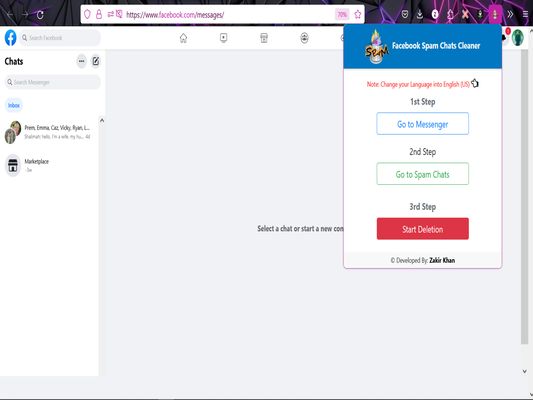533x400 pixels.
Task: Focus the Search Facebook field
Action: point(60,38)
